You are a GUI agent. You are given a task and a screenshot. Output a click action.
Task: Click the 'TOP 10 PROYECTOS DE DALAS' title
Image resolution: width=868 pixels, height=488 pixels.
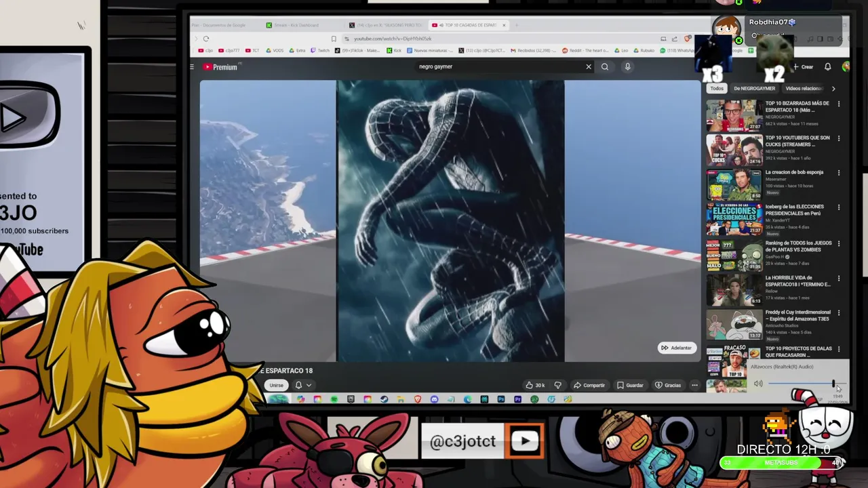coord(799,352)
